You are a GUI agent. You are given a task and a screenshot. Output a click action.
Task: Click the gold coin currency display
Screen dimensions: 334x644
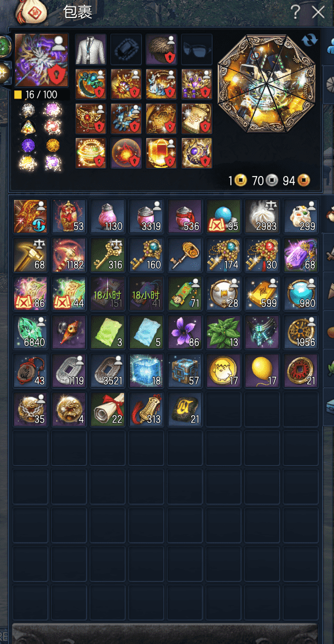(237, 180)
